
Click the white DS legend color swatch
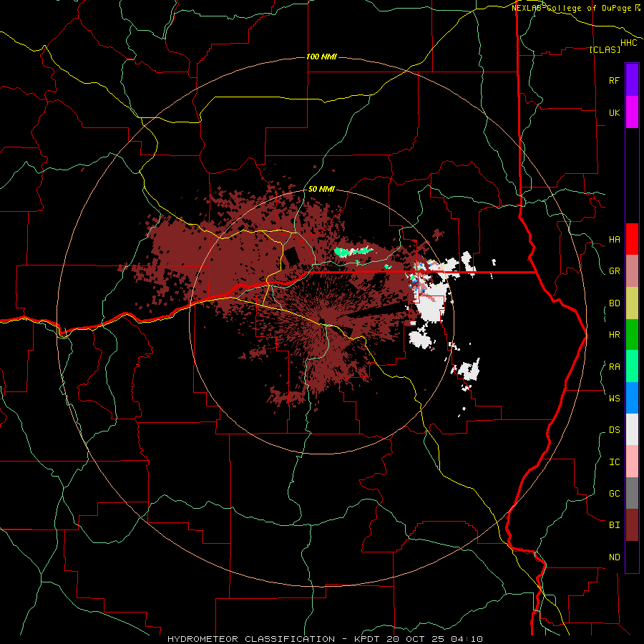tap(632, 429)
